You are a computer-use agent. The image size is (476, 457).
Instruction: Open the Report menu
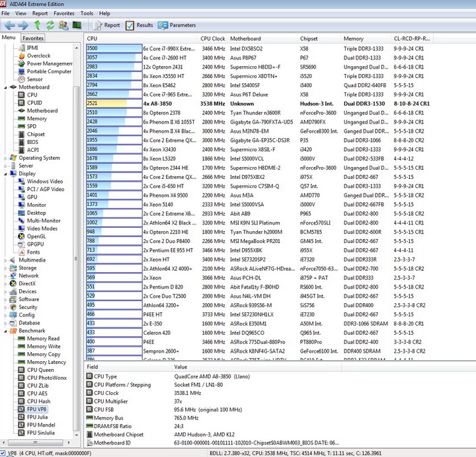point(40,13)
